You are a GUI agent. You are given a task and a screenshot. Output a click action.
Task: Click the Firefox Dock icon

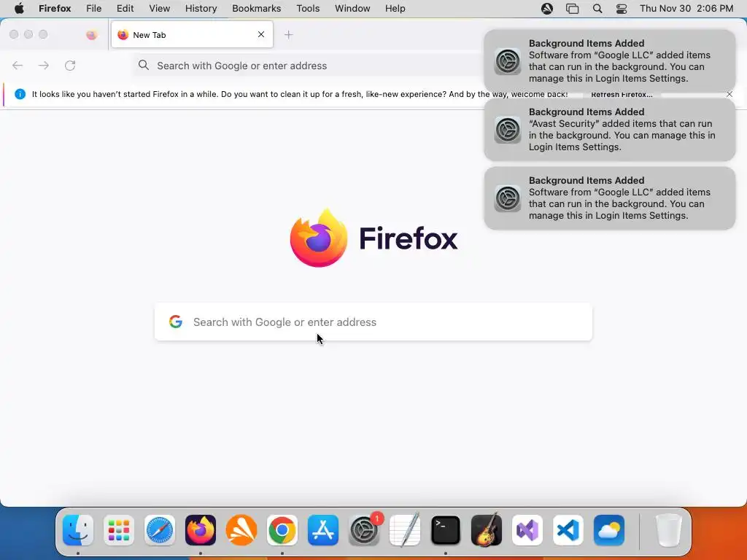[x=201, y=530]
